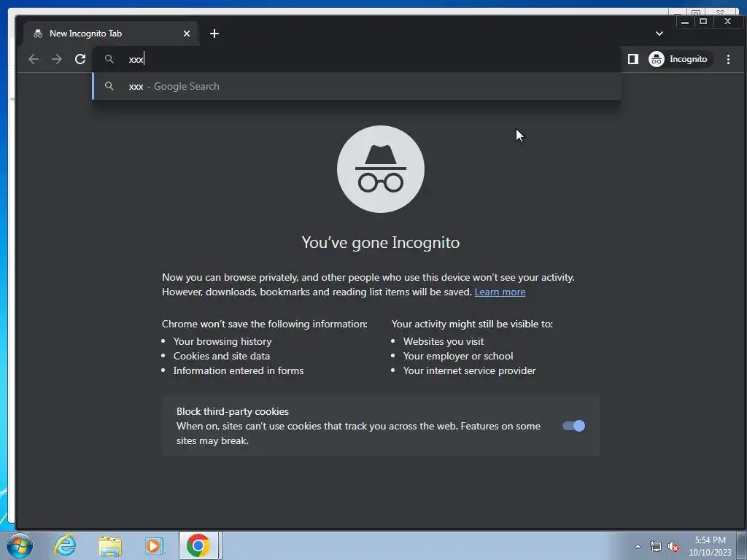Select the New Incognito Tab
The width and height of the screenshot is (747, 560).
(x=111, y=34)
